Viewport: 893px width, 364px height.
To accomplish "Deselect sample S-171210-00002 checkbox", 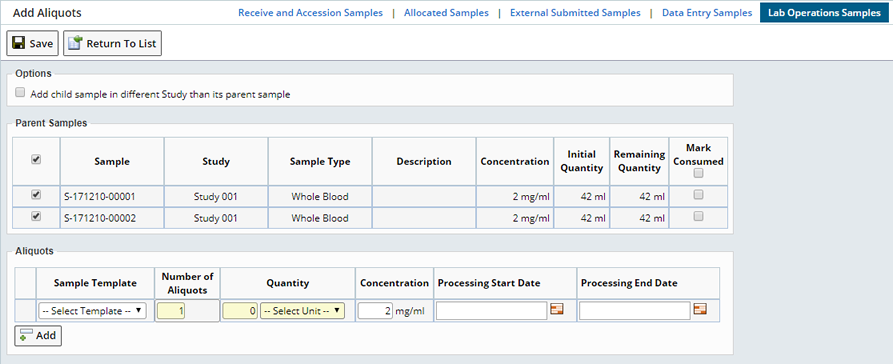I will [x=36, y=216].
